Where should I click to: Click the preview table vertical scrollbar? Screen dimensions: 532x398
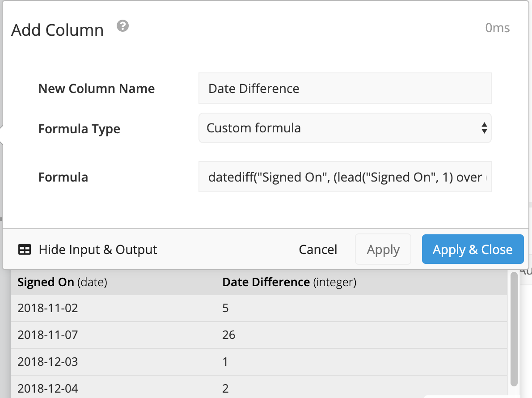[514, 328]
